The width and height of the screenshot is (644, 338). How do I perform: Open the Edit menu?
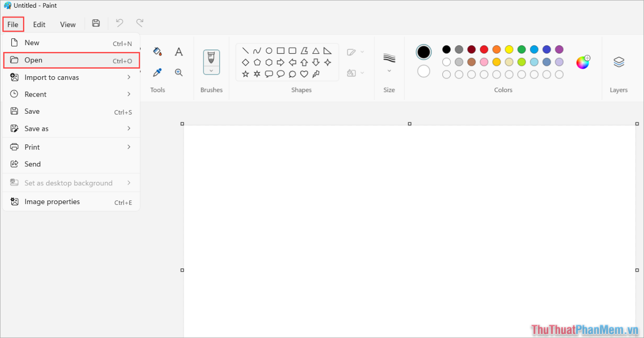click(39, 24)
